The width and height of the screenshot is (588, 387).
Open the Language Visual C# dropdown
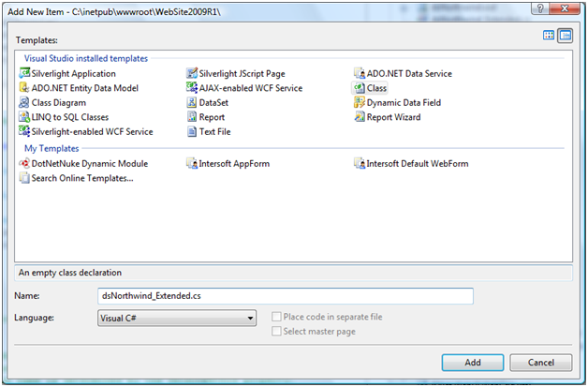coord(177,318)
